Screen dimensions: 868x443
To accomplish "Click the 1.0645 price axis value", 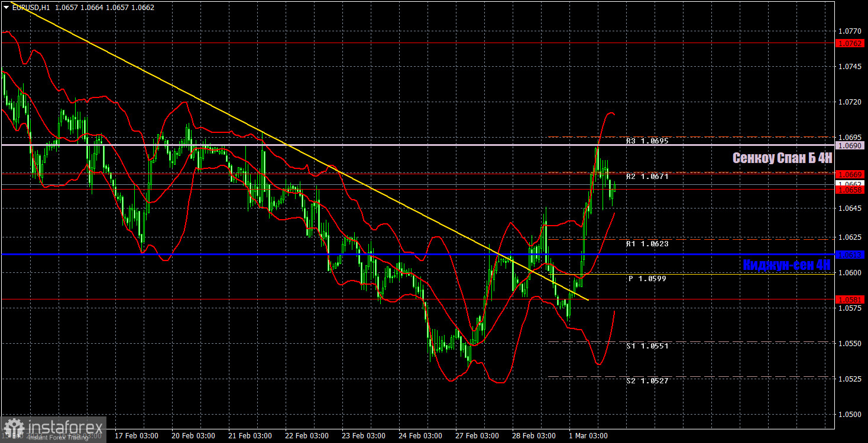I will (850, 209).
